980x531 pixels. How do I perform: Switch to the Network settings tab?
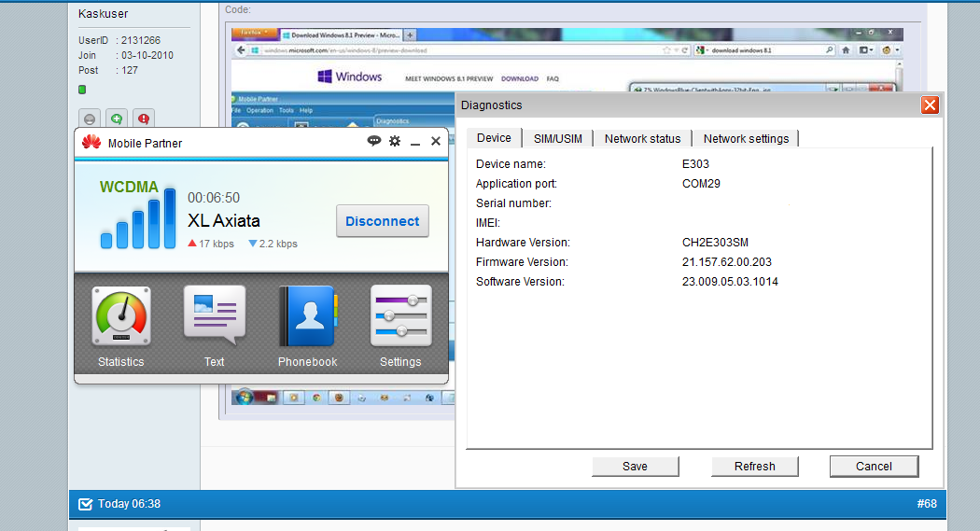747,139
